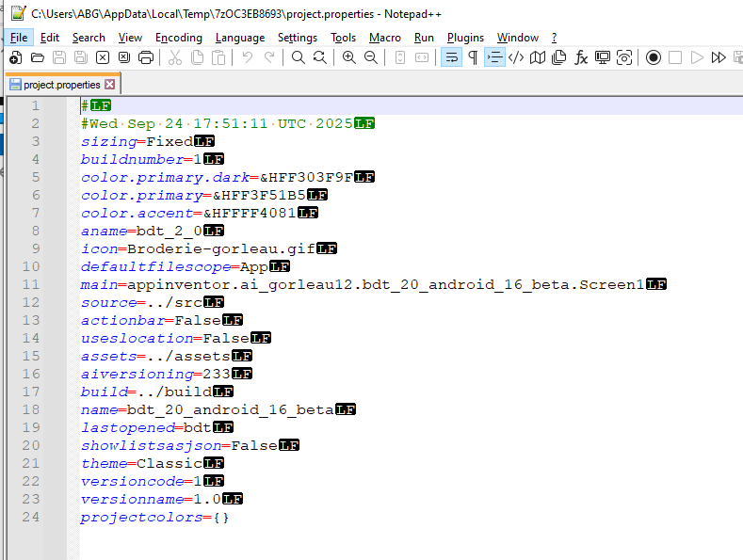Open the Function List fx icon
Viewport: 743px width, 560px height.
581,57
